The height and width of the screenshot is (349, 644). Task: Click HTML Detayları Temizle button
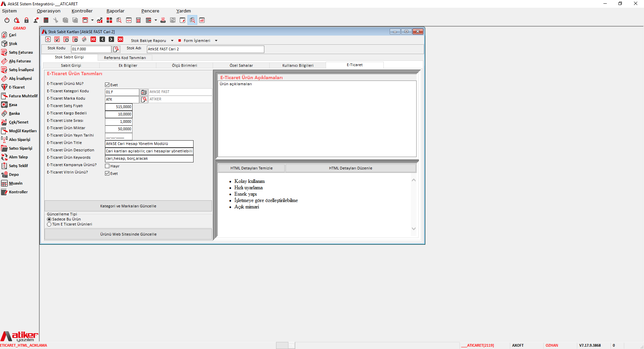[252, 168]
